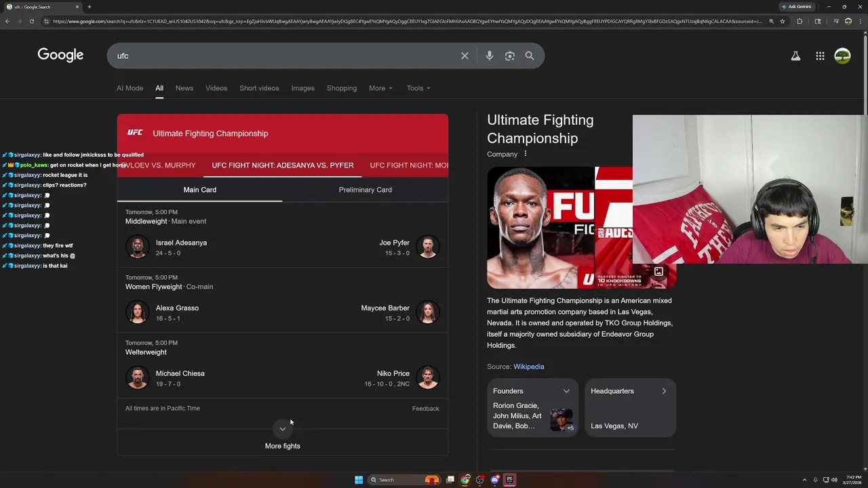The height and width of the screenshot is (488, 868).
Task: Show hidden system tray icons
Action: coord(804,480)
